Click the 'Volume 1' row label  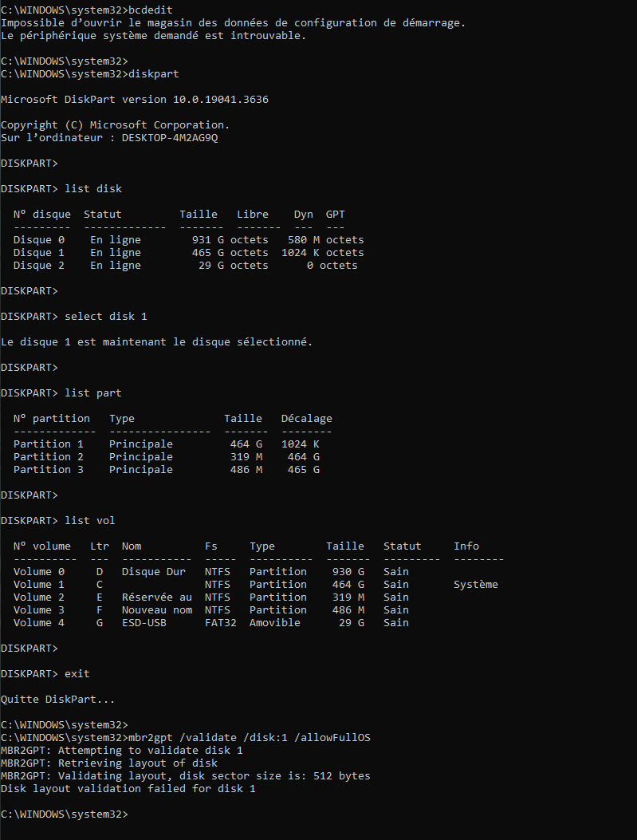(x=39, y=585)
